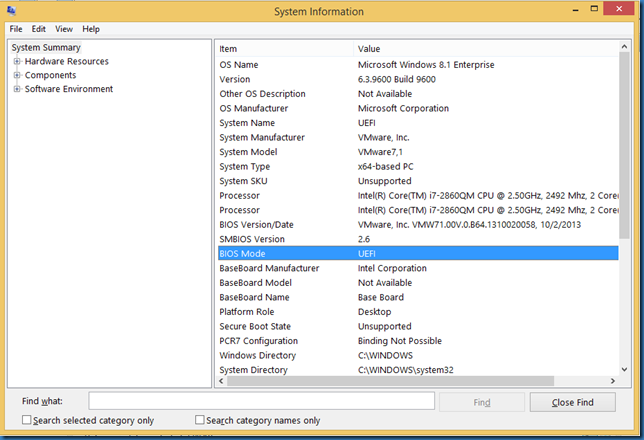The height and width of the screenshot is (440, 644).
Task: Expand the Software Environment node
Action: pyautogui.click(x=17, y=89)
